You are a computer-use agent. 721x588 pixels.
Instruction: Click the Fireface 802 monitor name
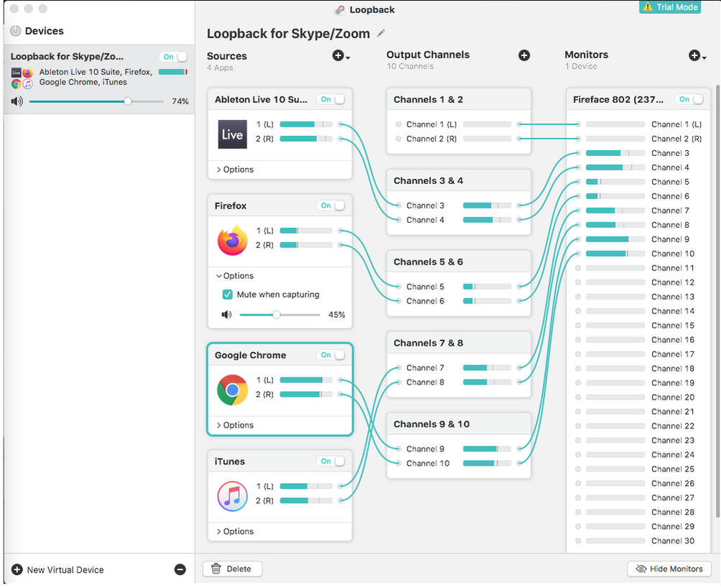click(x=618, y=99)
